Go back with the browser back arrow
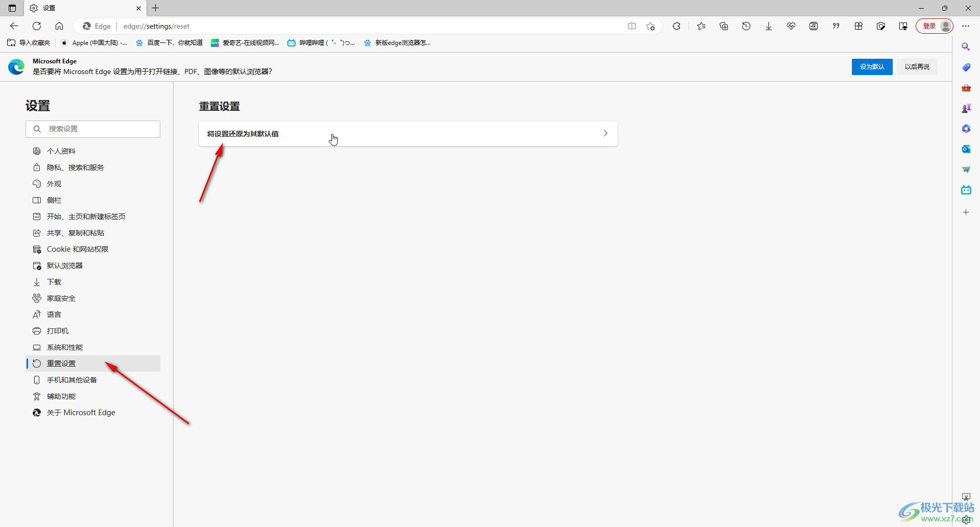 tap(14, 26)
